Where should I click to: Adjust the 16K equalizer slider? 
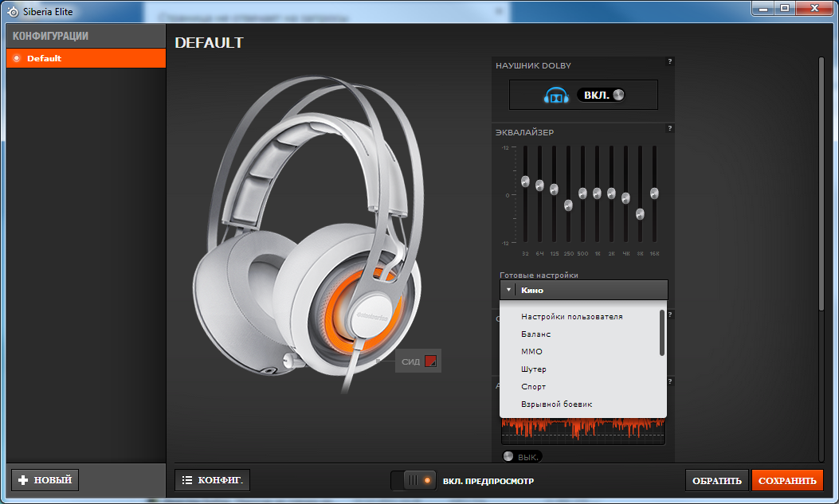point(654,193)
